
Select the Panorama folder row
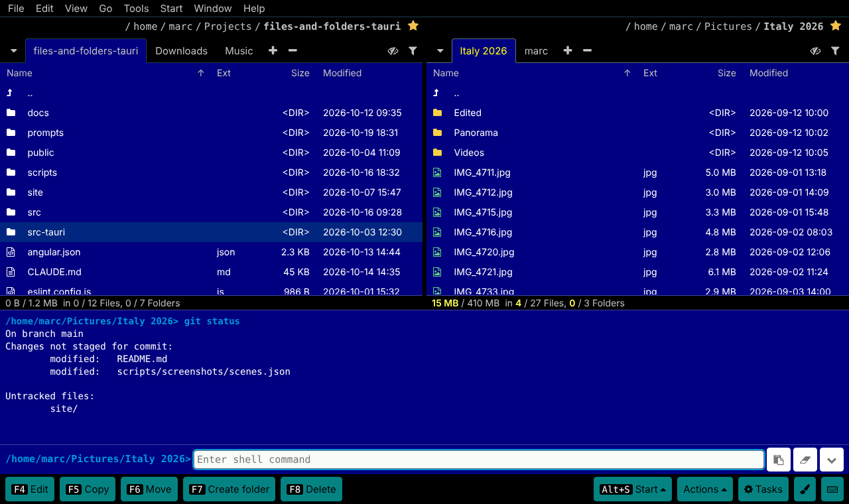point(637,133)
